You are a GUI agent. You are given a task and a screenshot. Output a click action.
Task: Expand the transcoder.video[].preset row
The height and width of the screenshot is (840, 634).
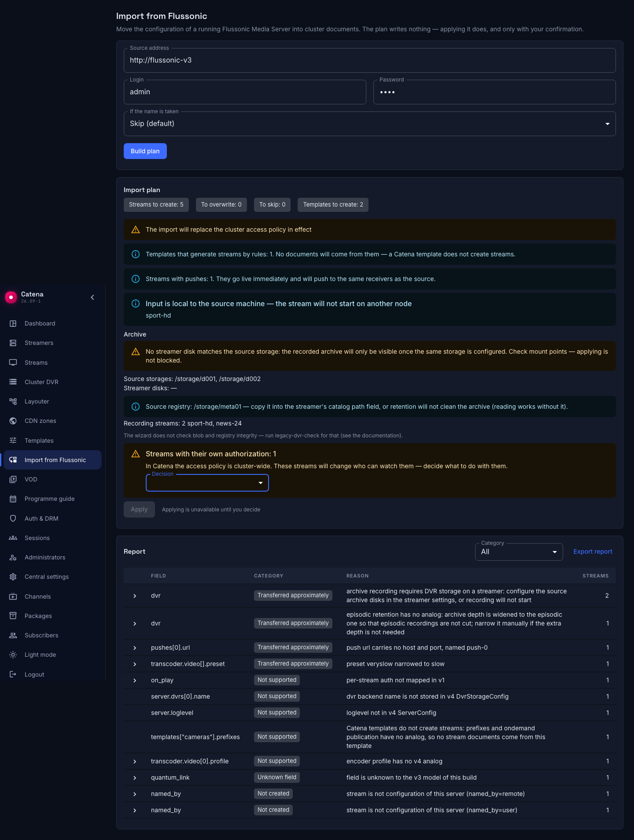pos(135,664)
